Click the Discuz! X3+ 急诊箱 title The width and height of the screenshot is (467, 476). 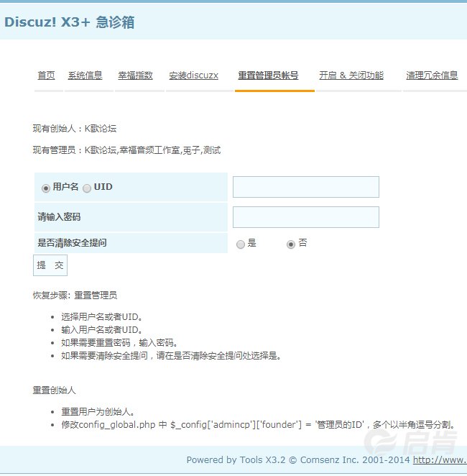(70, 22)
